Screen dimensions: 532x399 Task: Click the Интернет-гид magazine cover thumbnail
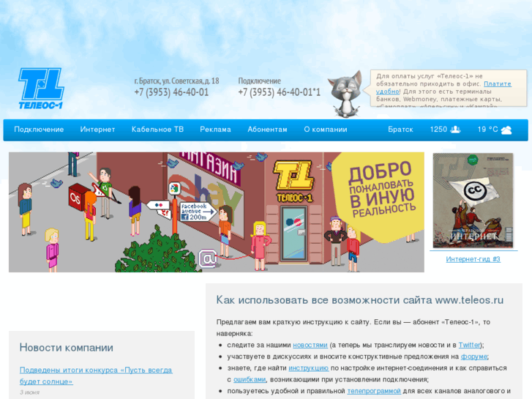[x=473, y=201]
